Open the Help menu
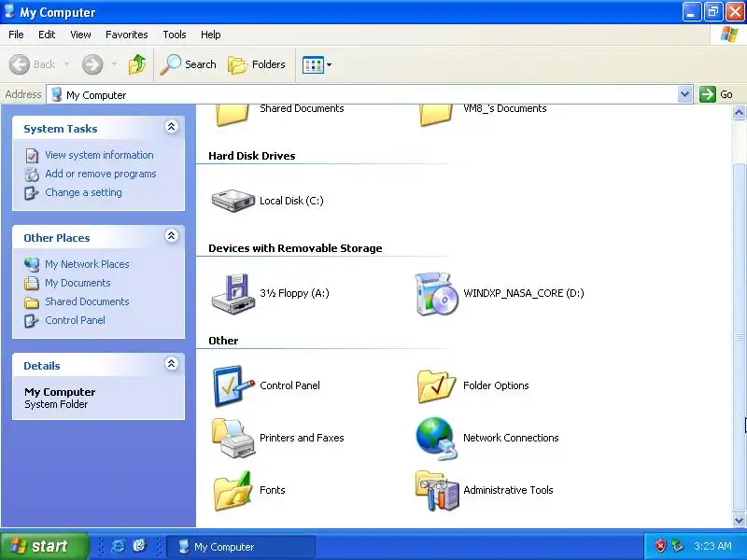This screenshot has width=747, height=560. [x=211, y=35]
